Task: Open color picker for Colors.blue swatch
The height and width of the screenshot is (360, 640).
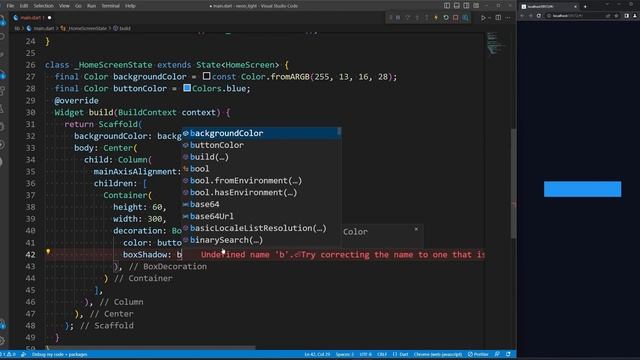Action: (x=187, y=88)
